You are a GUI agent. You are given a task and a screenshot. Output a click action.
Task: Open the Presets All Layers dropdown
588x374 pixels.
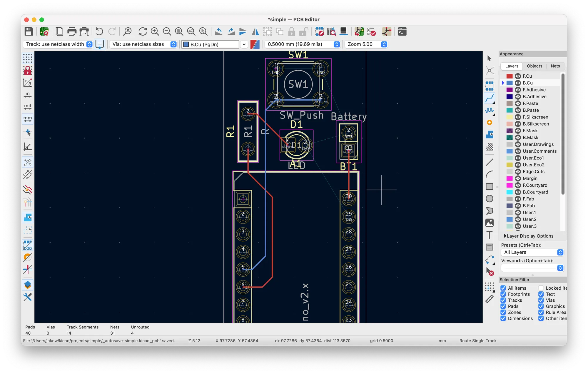532,252
